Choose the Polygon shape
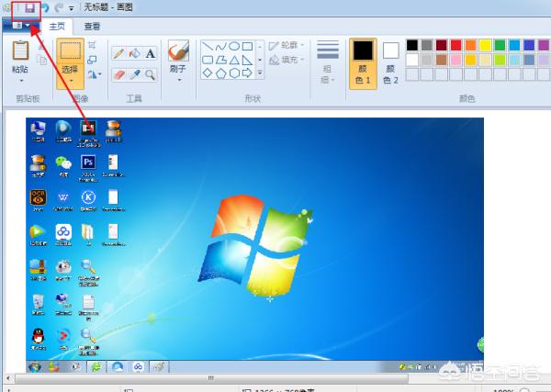Image resolution: width=551 pixels, height=392 pixels. click(221, 60)
